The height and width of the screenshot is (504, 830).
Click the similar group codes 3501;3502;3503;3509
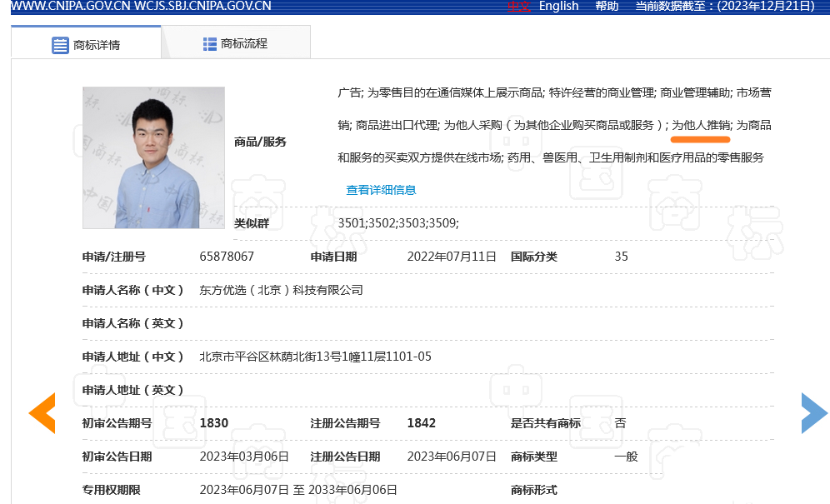click(398, 223)
